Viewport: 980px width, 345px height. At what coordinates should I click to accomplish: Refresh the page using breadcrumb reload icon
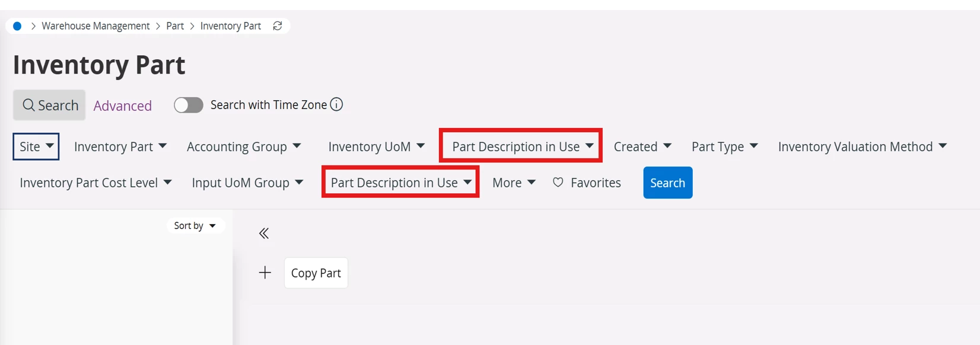pos(277,26)
